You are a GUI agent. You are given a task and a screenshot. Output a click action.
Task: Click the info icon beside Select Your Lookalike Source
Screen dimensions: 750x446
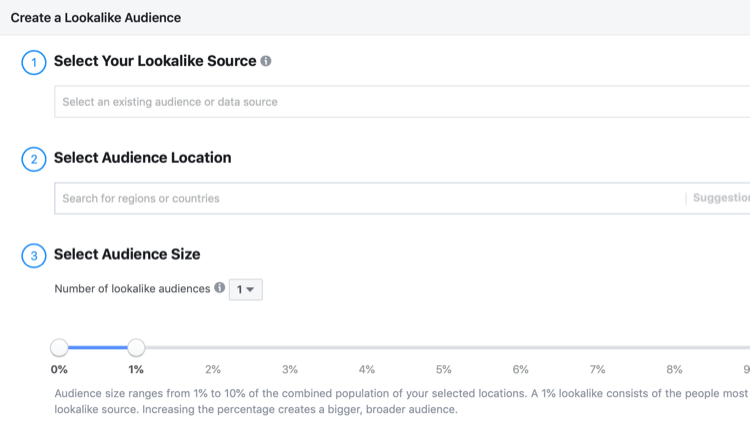(x=266, y=61)
